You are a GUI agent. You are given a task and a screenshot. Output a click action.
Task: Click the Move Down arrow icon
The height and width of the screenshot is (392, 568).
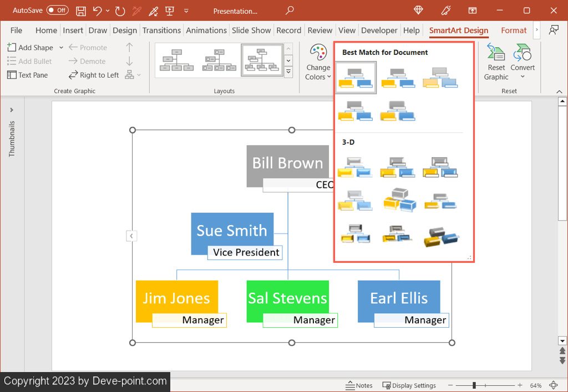[129, 61]
